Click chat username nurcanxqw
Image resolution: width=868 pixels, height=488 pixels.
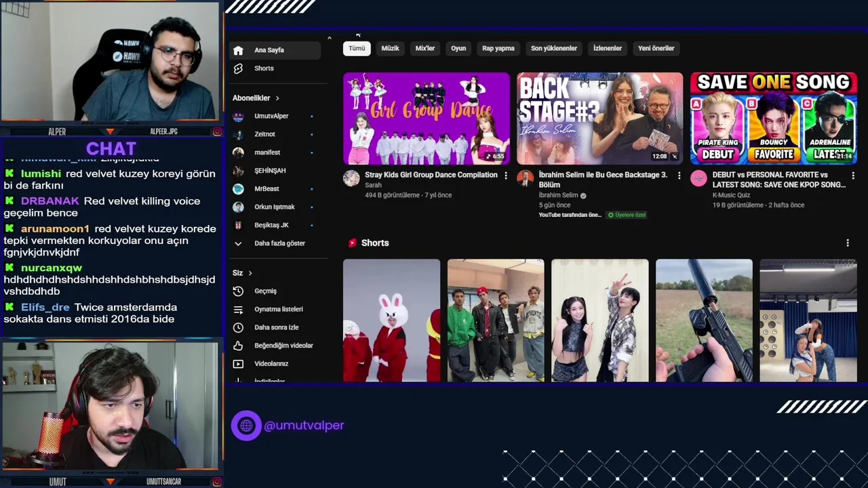point(52,268)
